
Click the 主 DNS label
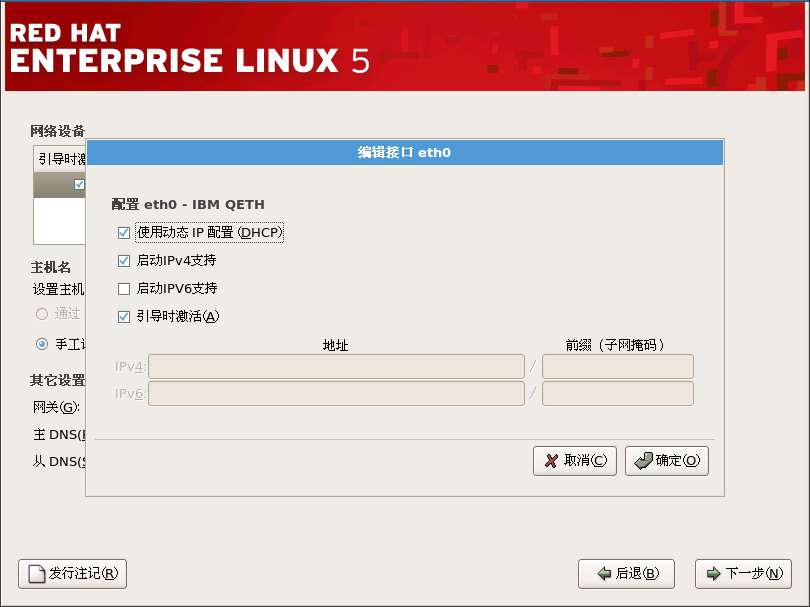[59, 435]
